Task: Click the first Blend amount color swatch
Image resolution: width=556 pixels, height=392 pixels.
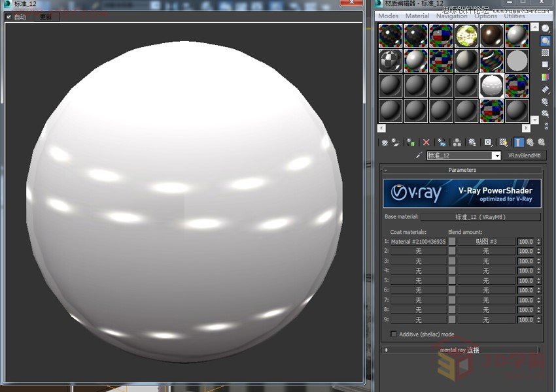Action: point(451,241)
